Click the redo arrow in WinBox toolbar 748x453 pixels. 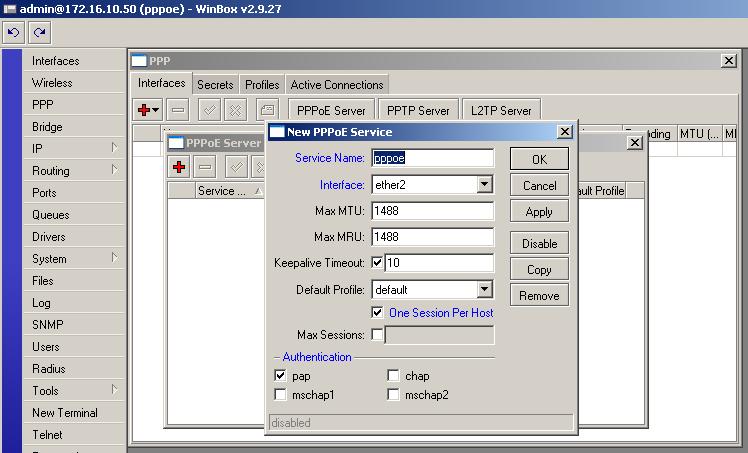click(x=39, y=32)
